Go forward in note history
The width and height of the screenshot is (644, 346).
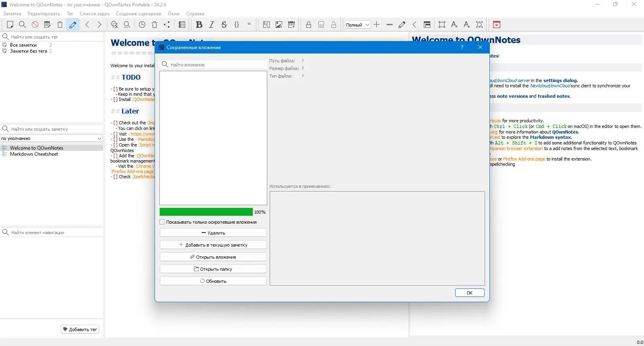(99, 25)
